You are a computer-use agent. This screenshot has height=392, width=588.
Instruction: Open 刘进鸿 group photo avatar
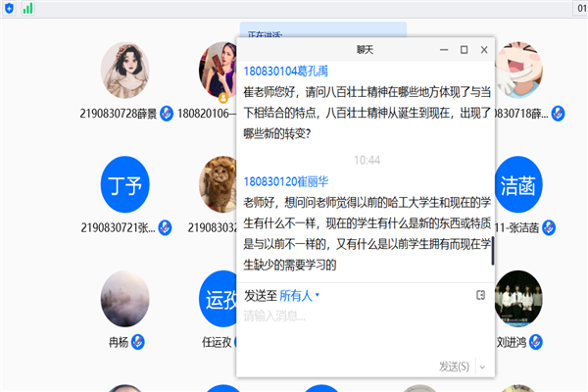518,299
